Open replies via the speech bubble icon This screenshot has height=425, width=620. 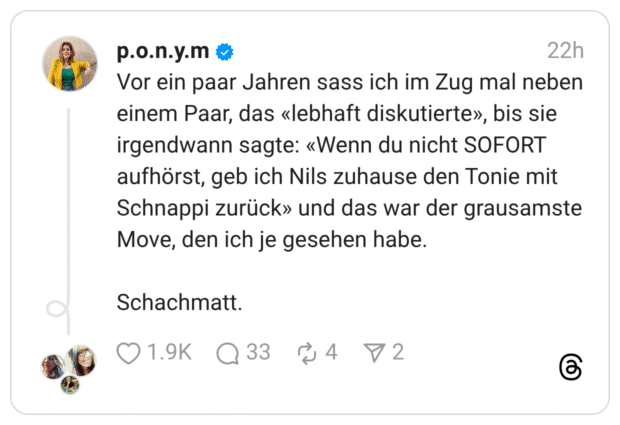tap(228, 352)
